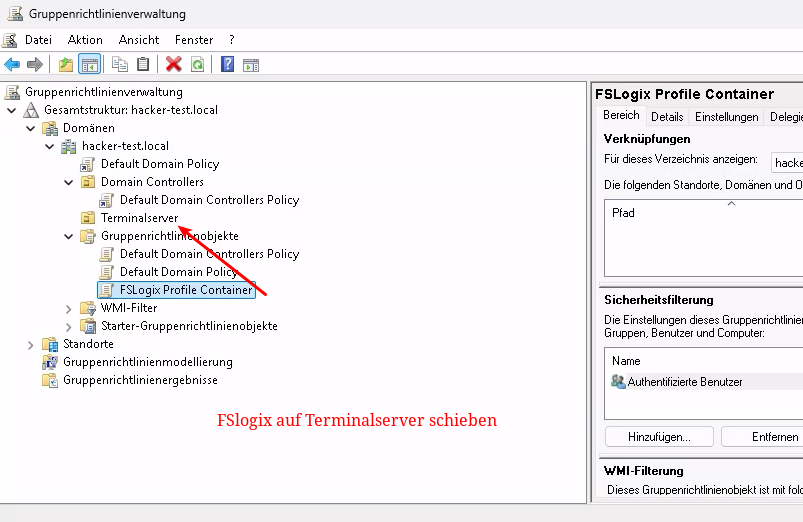Click the Up one level folder icon
The height and width of the screenshot is (522, 803).
pos(66,65)
